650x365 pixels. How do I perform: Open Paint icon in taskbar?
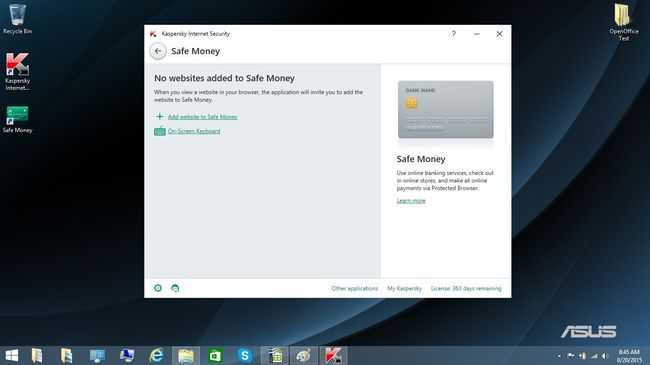pyautogui.click(x=304, y=355)
